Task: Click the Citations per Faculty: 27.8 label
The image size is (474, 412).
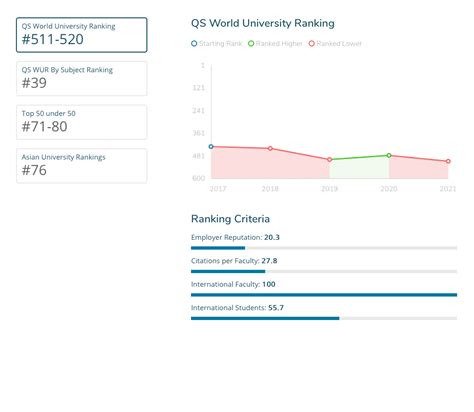Action: pyautogui.click(x=234, y=261)
